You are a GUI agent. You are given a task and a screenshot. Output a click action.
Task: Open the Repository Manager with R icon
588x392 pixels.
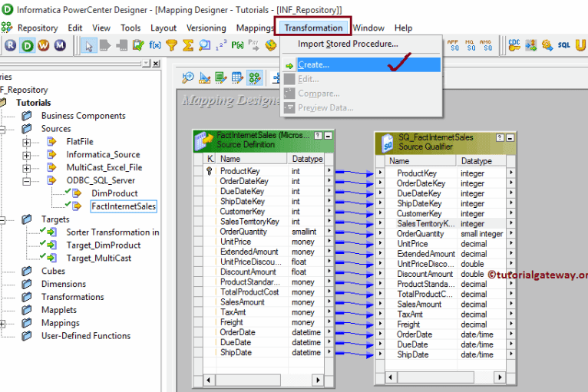(11, 45)
